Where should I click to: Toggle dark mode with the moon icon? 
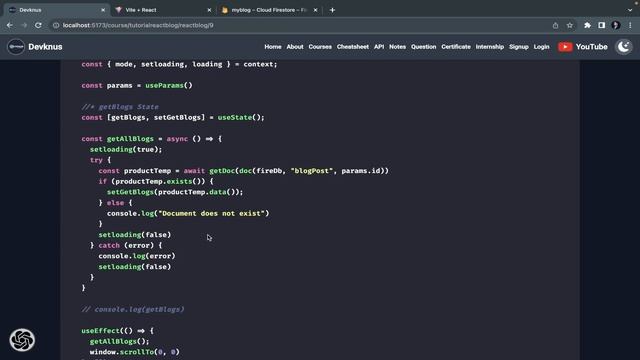pos(624,47)
